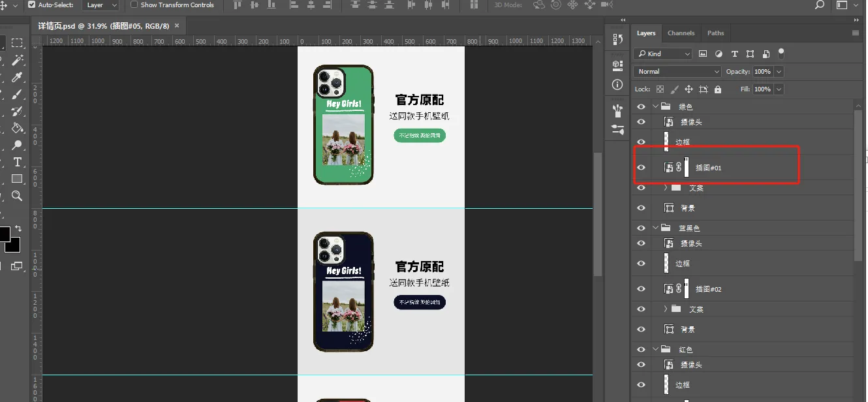Select the Paint Bucket tool

pyautogui.click(x=17, y=128)
